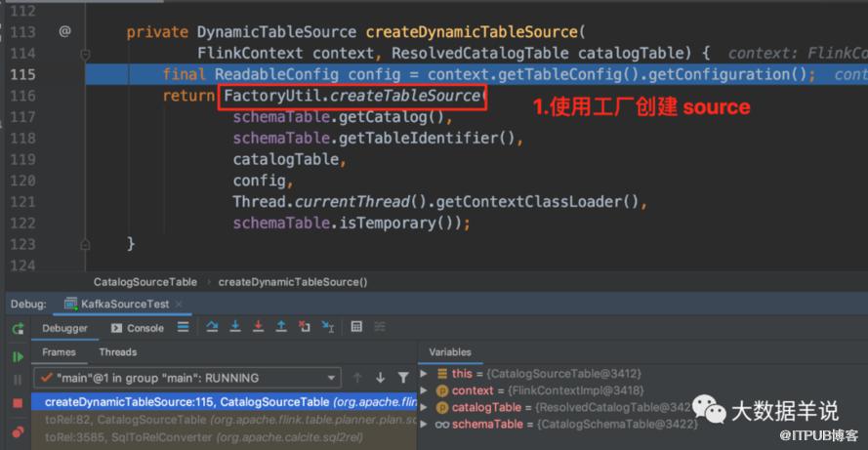The height and width of the screenshot is (450, 868).
Task: Click 'ResolvedCatalogTable' parameter type
Action: (x=480, y=53)
